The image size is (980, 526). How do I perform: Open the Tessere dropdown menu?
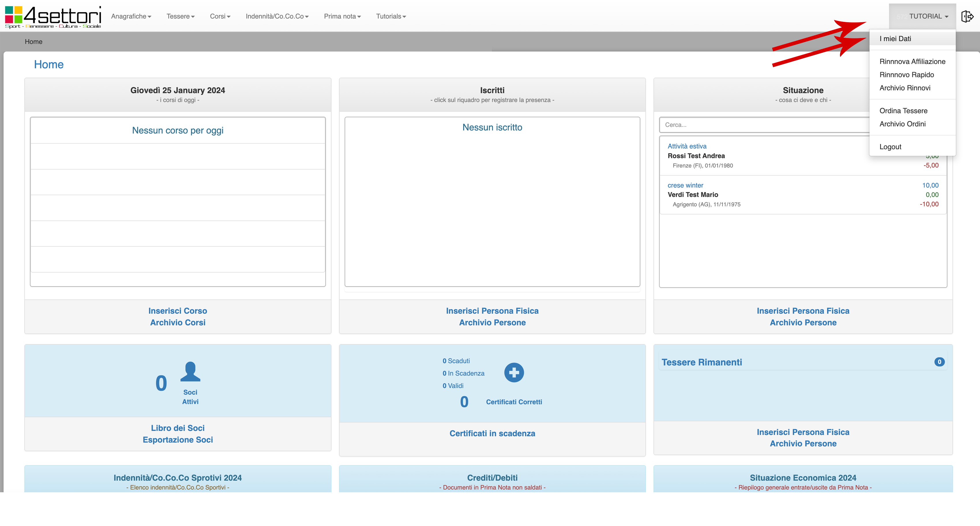coord(180,16)
